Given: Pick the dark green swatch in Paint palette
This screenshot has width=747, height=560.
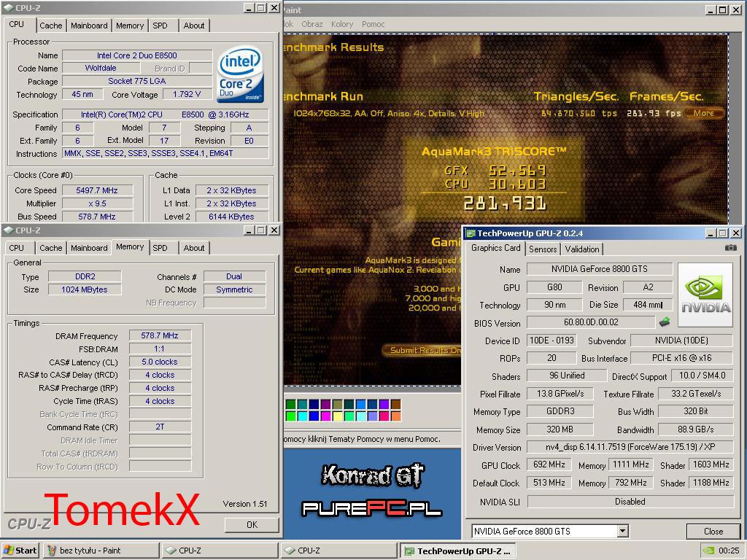Looking at the screenshot, I should pyautogui.click(x=290, y=405).
